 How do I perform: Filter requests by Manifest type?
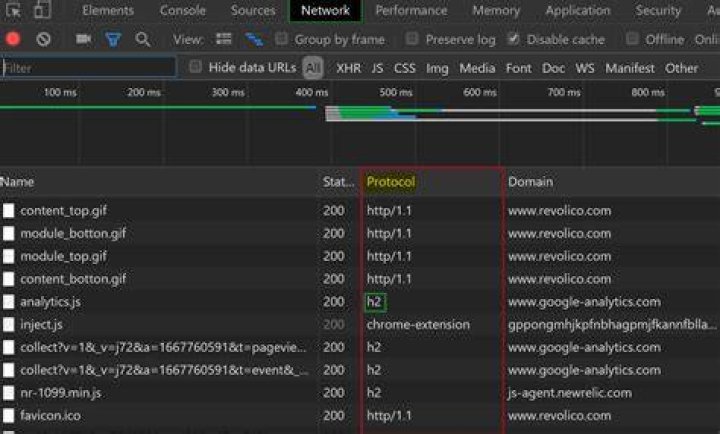tap(630, 68)
